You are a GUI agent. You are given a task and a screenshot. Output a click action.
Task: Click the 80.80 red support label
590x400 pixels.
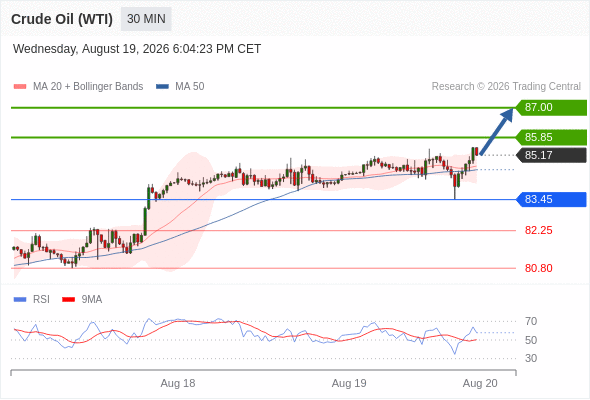538,268
